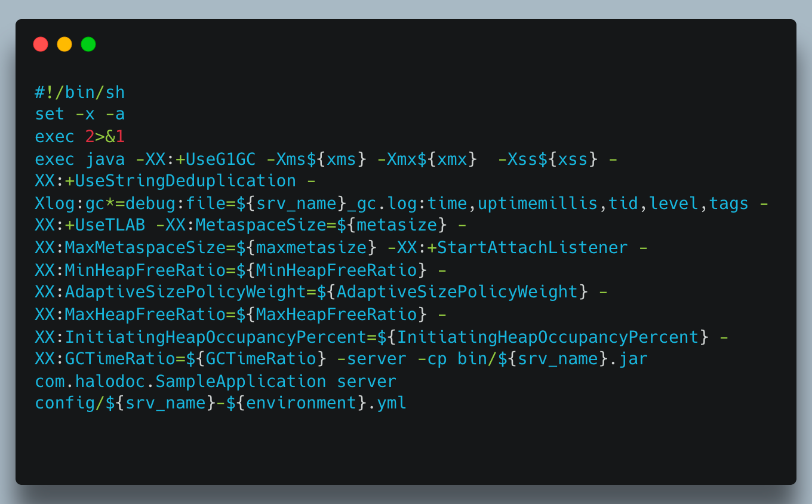
Task: Click the #!/bin/sh shebang line
Action: click(80, 93)
